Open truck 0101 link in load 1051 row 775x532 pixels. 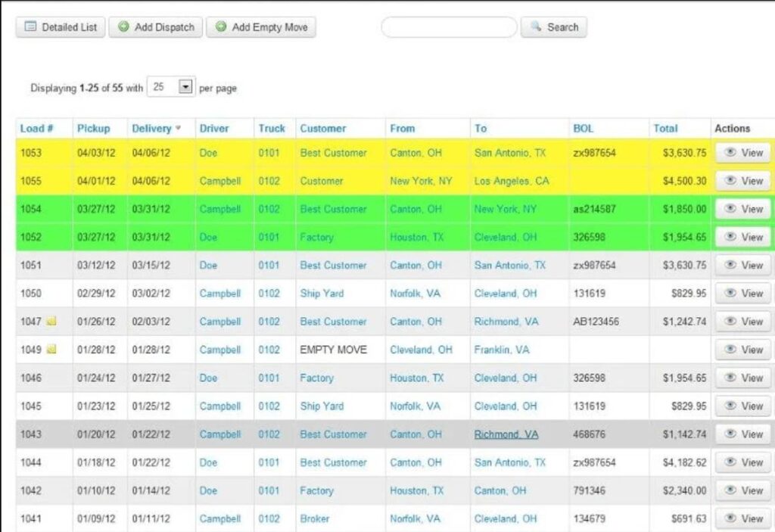coord(269,266)
